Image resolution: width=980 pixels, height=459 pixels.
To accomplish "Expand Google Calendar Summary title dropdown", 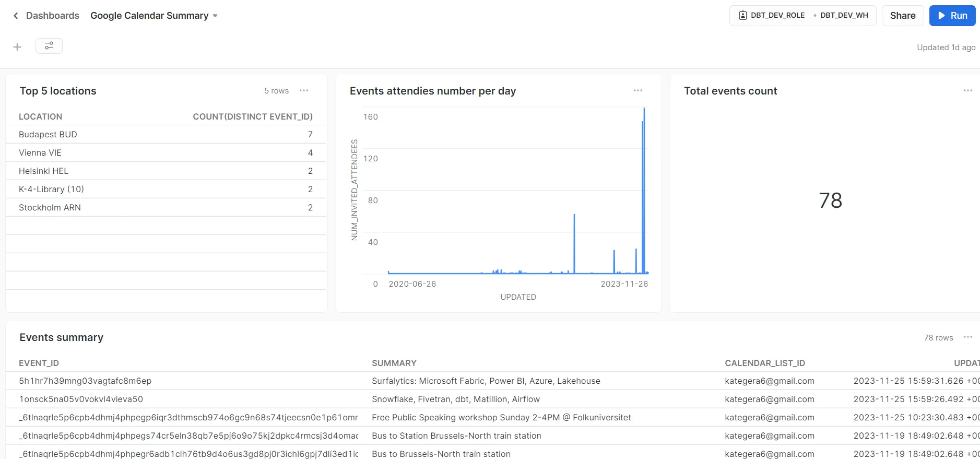I will point(215,16).
